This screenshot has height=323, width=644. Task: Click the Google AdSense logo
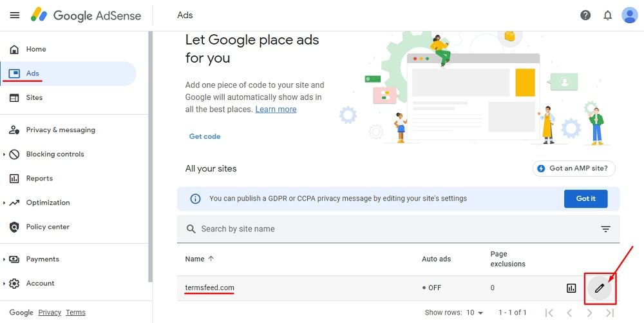pos(86,15)
